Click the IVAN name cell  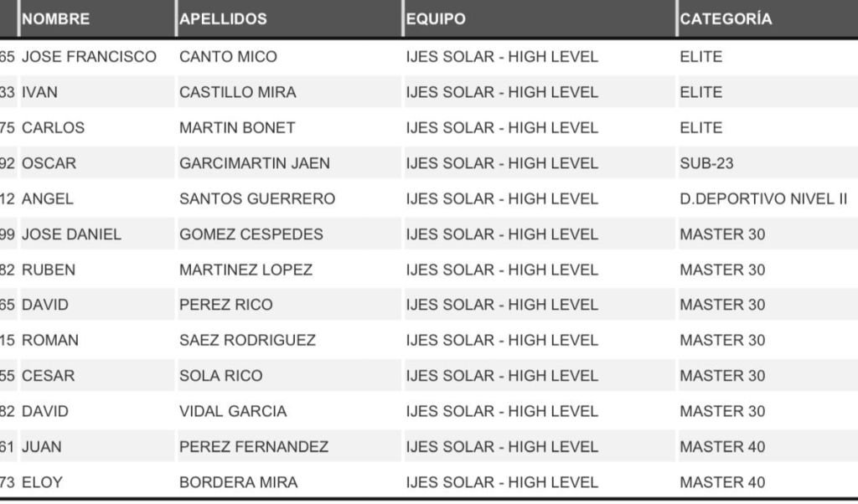click(x=40, y=92)
